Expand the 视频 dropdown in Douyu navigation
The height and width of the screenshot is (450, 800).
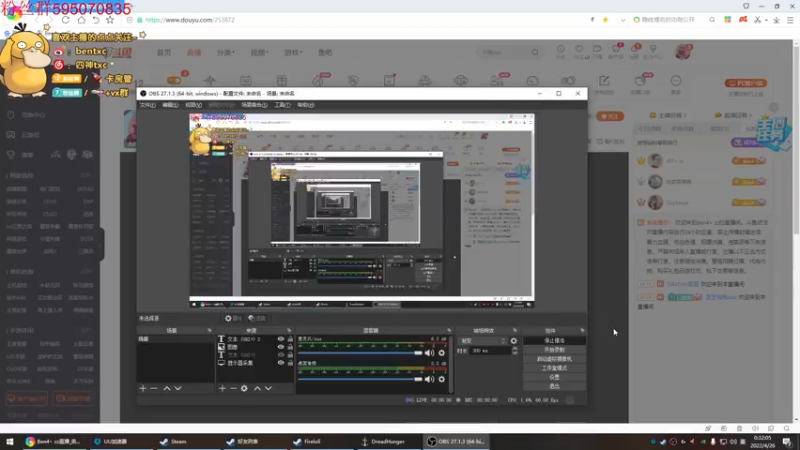[x=259, y=52]
